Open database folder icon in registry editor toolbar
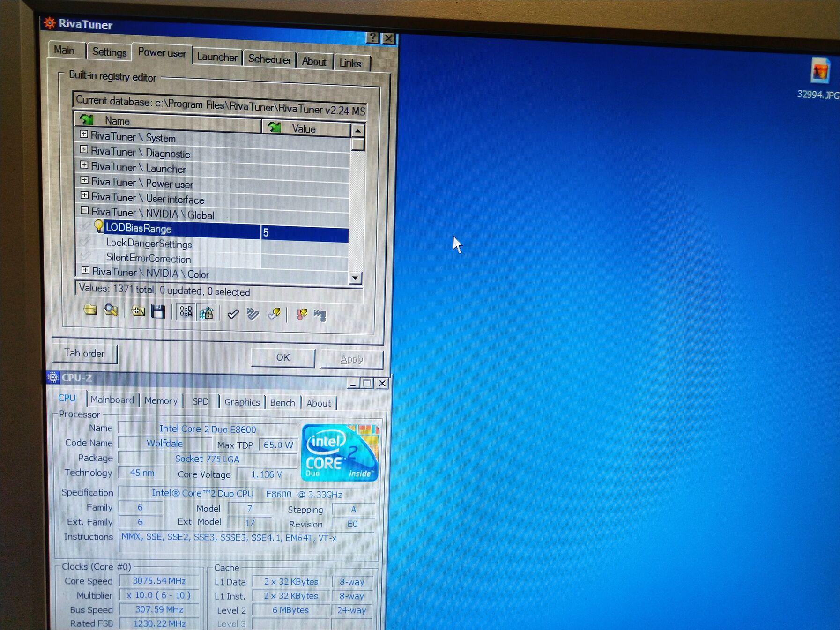840x630 pixels. tap(90, 309)
